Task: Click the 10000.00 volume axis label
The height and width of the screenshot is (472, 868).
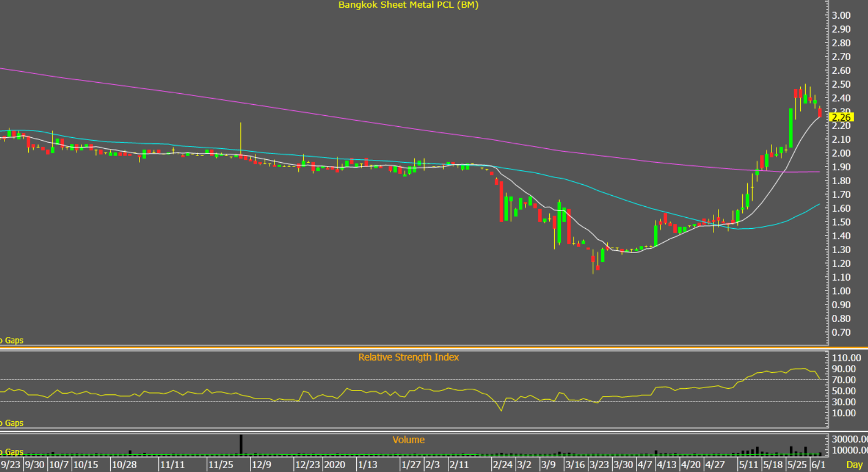Action: (850, 450)
